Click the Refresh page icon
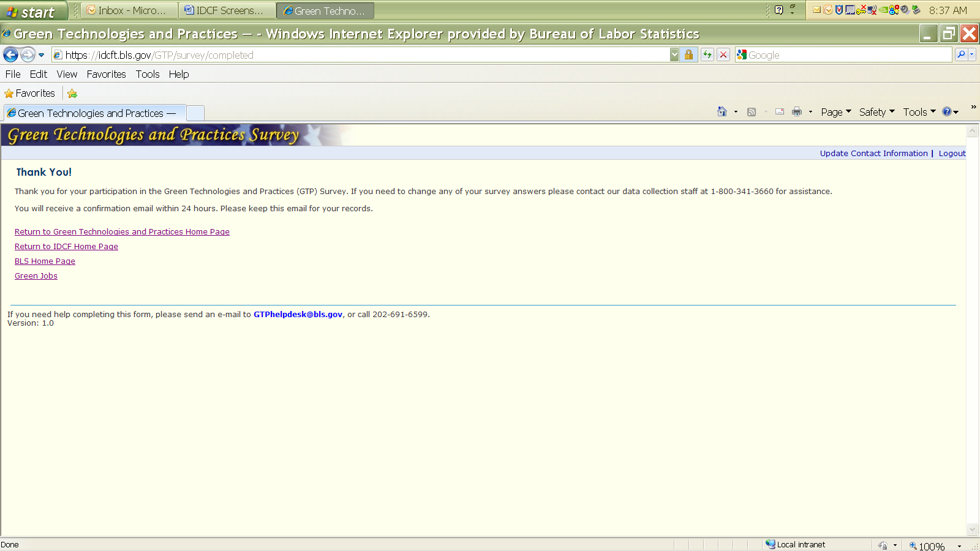 (x=707, y=55)
